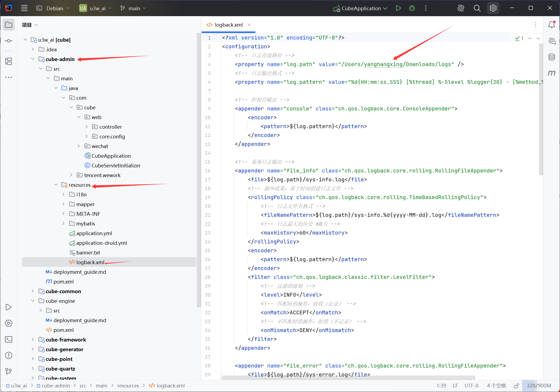
Task: Open Search Everywhere magnifier
Action: point(477,8)
